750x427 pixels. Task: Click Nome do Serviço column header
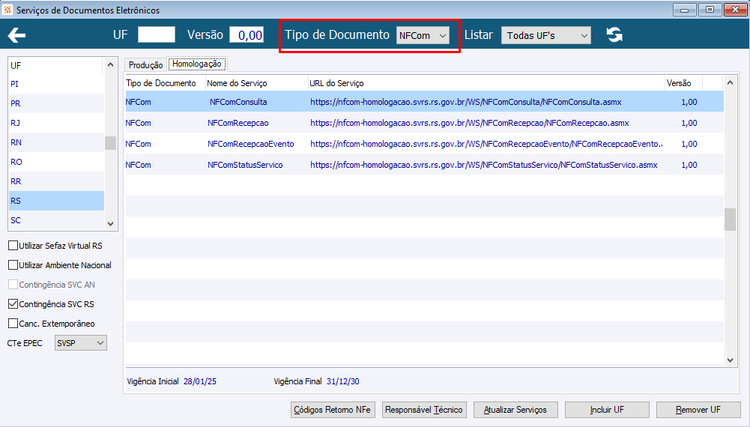(256, 83)
